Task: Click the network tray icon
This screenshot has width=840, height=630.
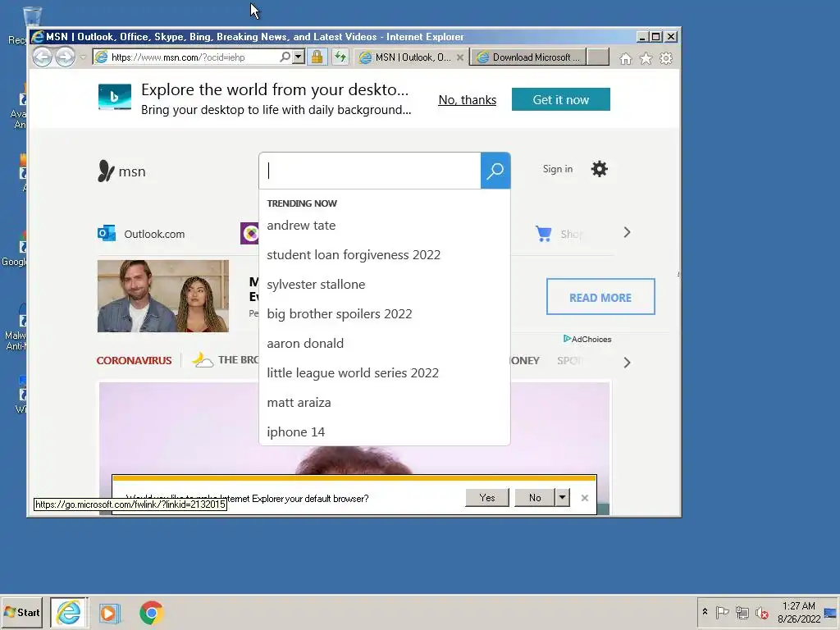Action: click(742, 612)
